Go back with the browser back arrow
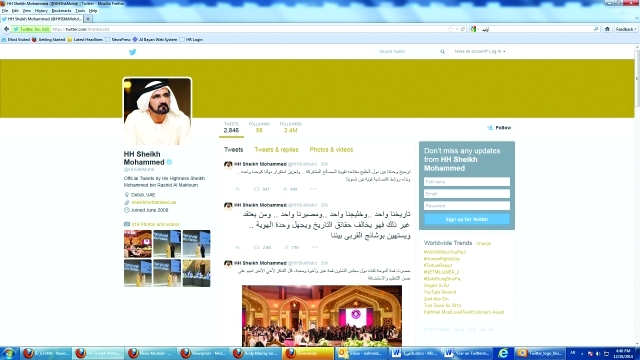Image resolution: width=640 pixels, height=360 pixels. [x=6, y=29]
